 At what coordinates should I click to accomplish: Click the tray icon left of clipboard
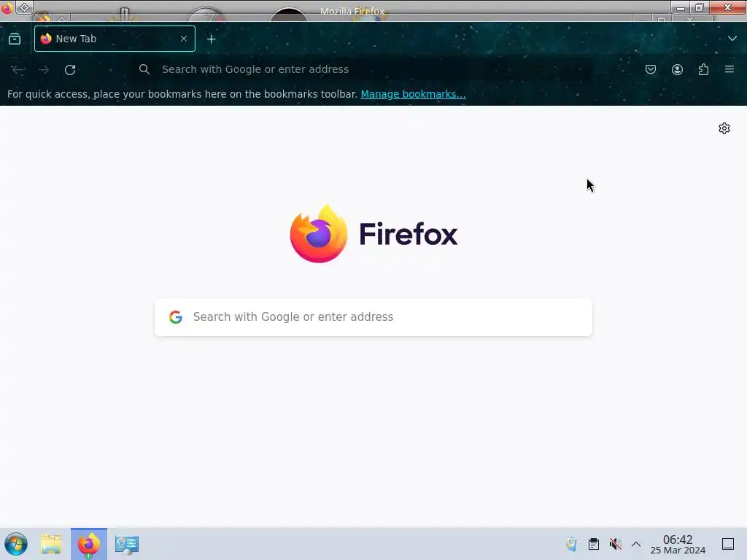click(571, 544)
